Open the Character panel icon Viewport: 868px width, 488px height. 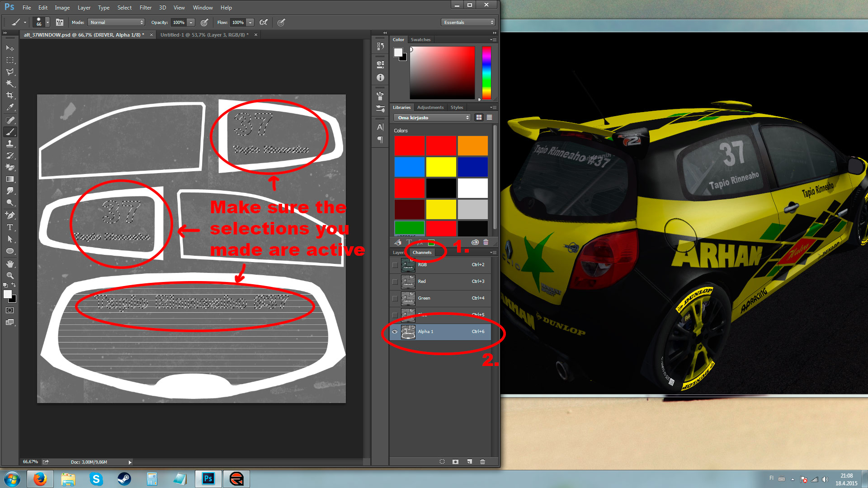(x=380, y=127)
